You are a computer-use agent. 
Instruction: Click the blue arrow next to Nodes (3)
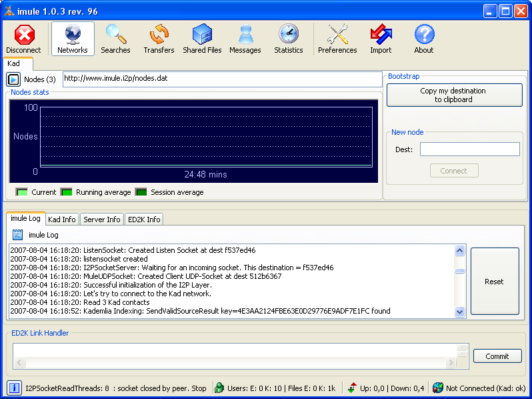(x=13, y=79)
